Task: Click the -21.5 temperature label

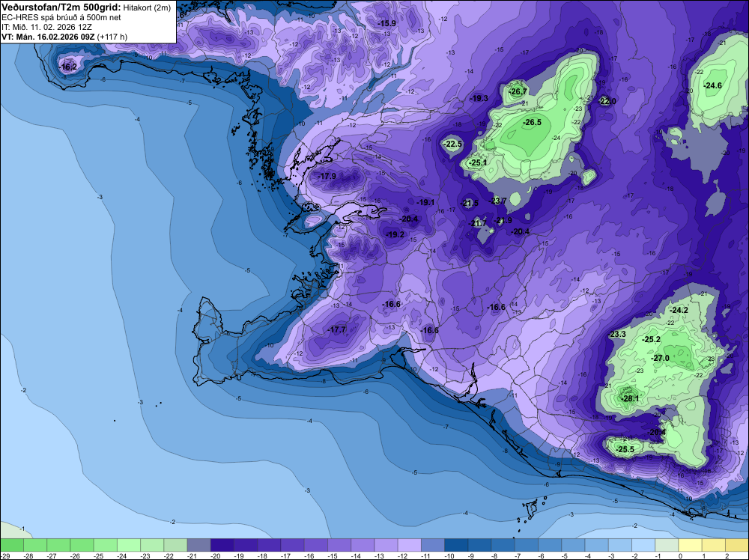Action: click(x=469, y=204)
